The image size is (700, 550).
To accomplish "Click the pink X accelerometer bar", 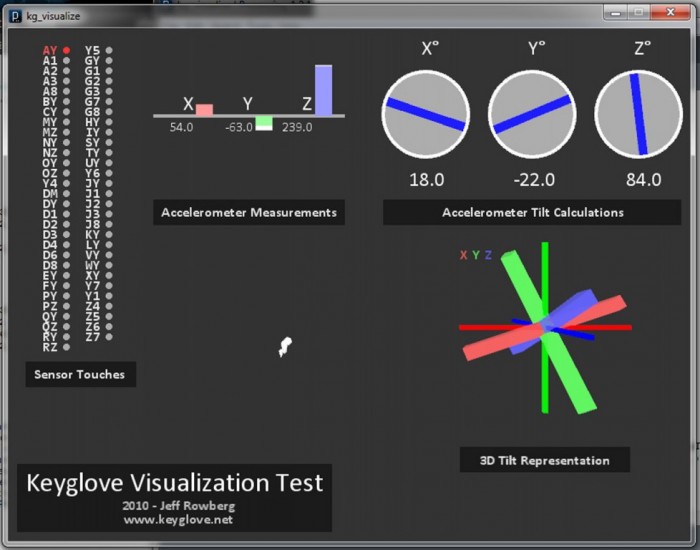I will pyautogui.click(x=204, y=109).
